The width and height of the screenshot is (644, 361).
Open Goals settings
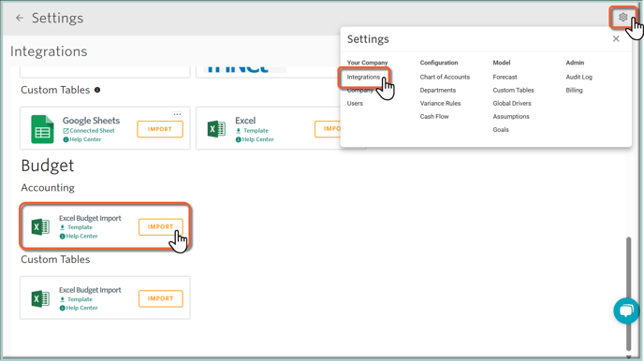click(501, 130)
